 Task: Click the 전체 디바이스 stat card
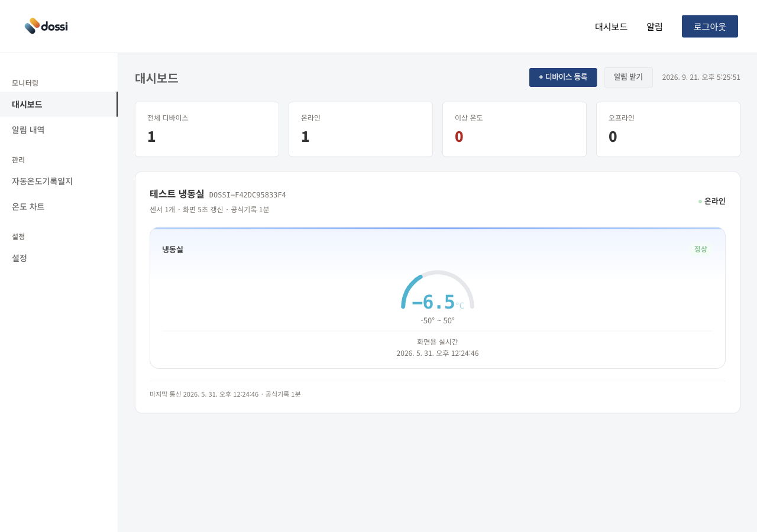207,129
